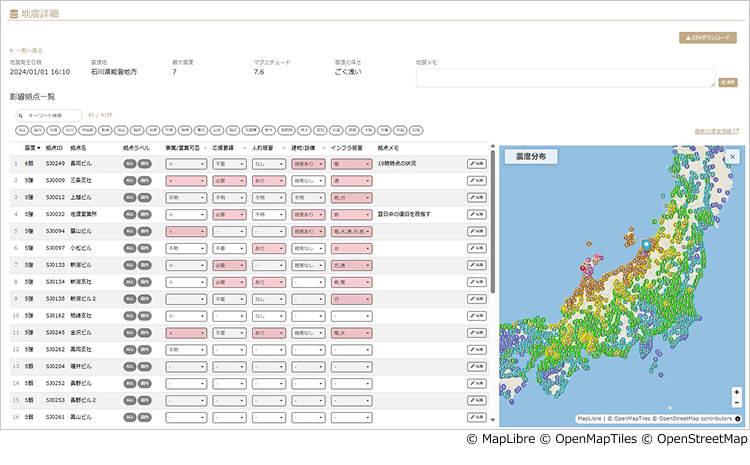The image size is (750, 465).
Task: Open 事業/営業可否 dropdown for 長岡ビル
Action: (187, 162)
